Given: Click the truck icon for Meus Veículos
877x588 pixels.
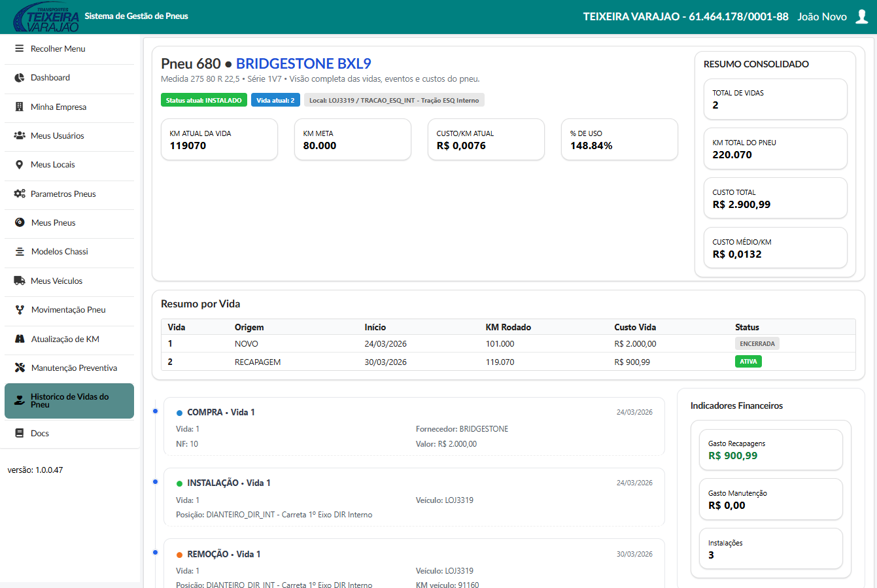Looking at the screenshot, I should pos(19,281).
